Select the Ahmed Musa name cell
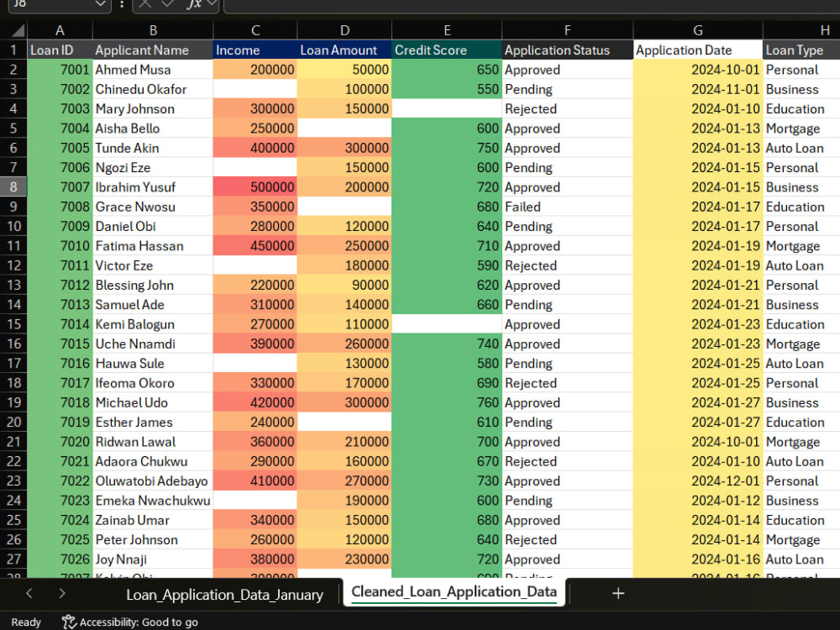The width and height of the screenshot is (840, 630). click(x=153, y=70)
